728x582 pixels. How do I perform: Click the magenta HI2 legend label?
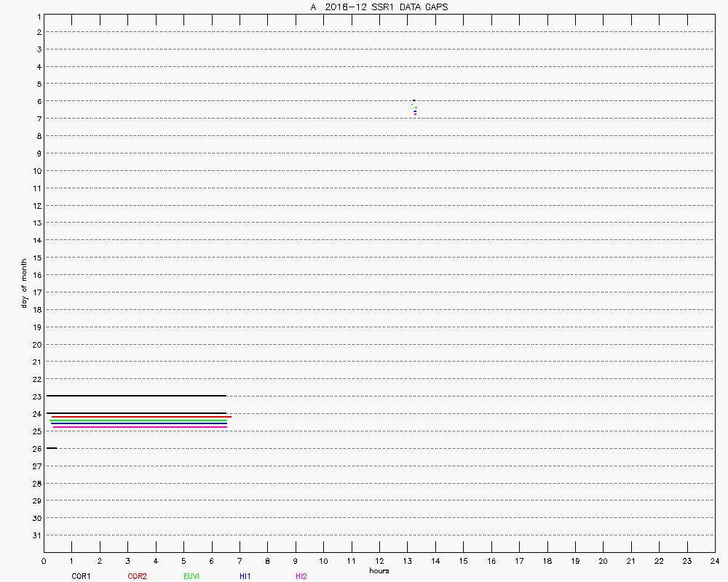(x=301, y=576)
